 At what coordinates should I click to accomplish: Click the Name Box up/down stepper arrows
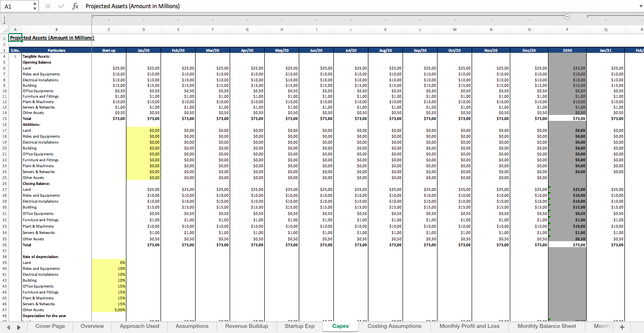point(35,6)
